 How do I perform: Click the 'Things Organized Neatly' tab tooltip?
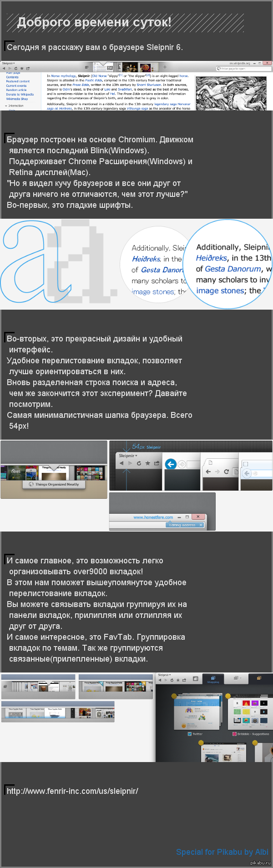pyautogui.click(x=54, y=484)
